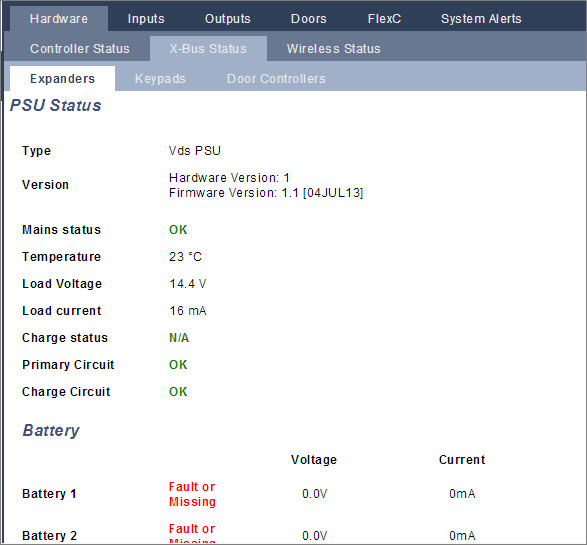Screen dimensions: 587x545
Task: Open the Hardware top tab
Action: [59, 18]
